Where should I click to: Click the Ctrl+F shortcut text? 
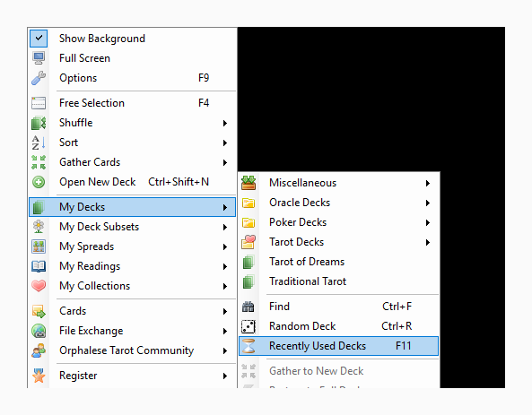[x=397, y=307]
